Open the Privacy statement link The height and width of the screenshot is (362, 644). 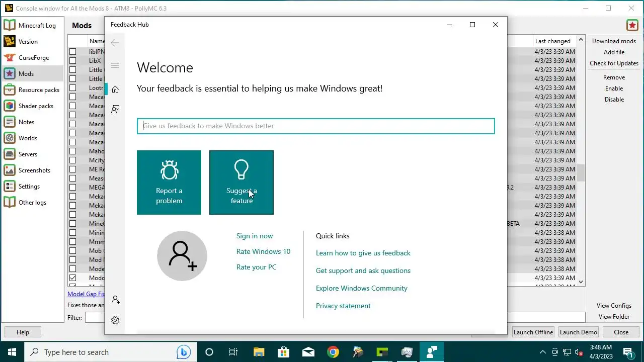(x=343, y=306)
